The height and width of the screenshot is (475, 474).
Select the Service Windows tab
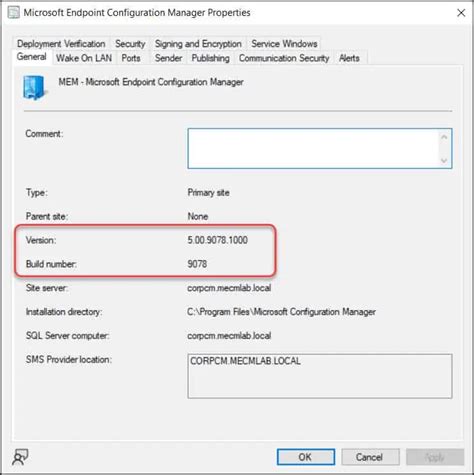(x=284, y=44)
